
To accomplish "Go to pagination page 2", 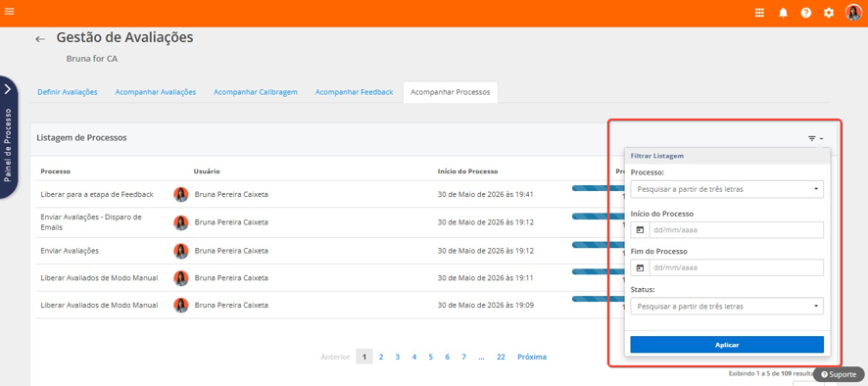I will coord(381,358).
